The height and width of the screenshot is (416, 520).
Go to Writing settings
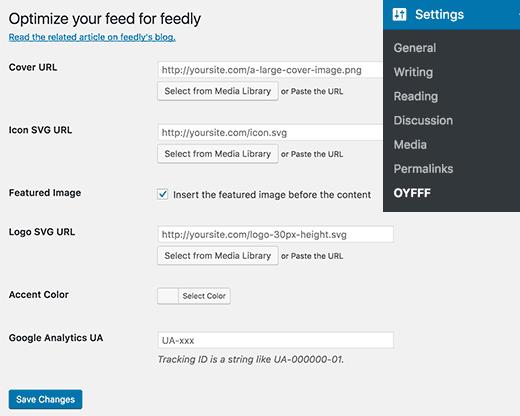tap(413, 72)
